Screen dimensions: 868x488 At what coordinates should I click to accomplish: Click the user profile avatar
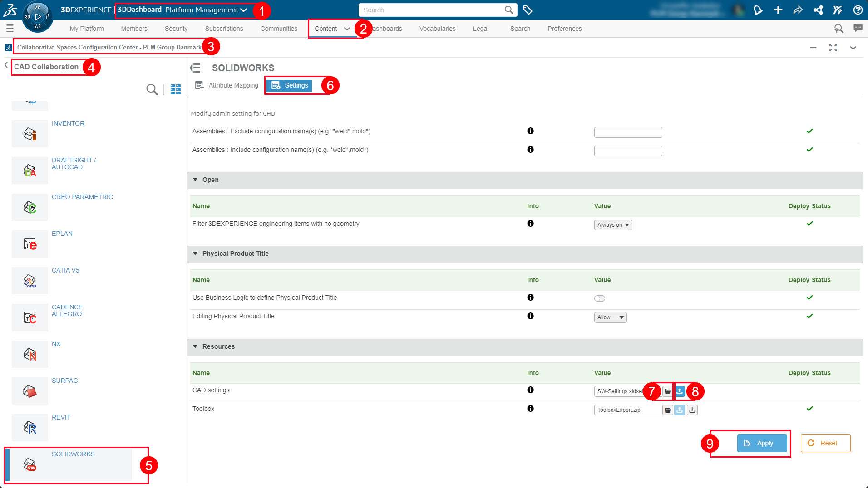(738, 10)
